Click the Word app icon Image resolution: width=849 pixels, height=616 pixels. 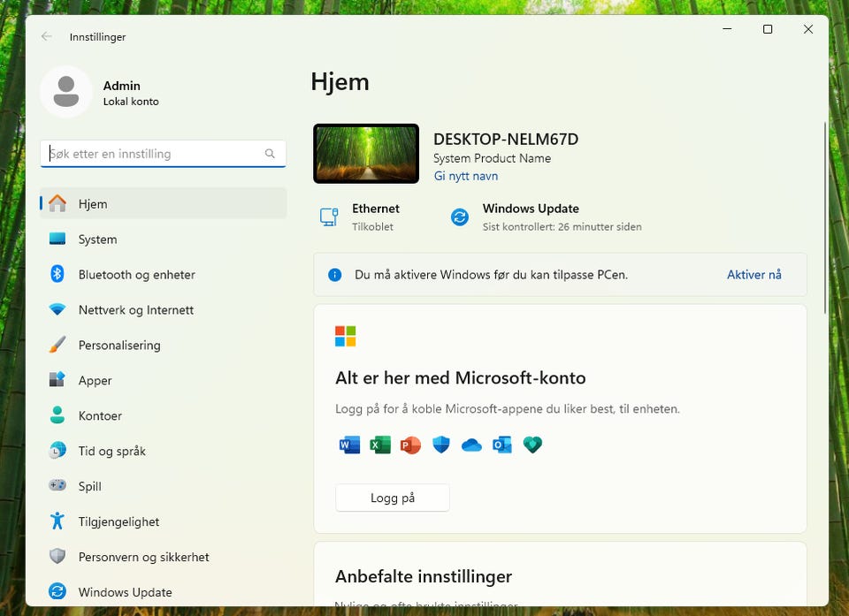pos(350,445)
